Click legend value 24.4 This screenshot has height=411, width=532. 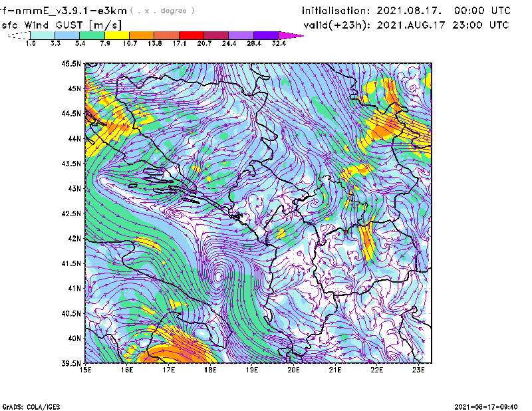tap(229, 43)
